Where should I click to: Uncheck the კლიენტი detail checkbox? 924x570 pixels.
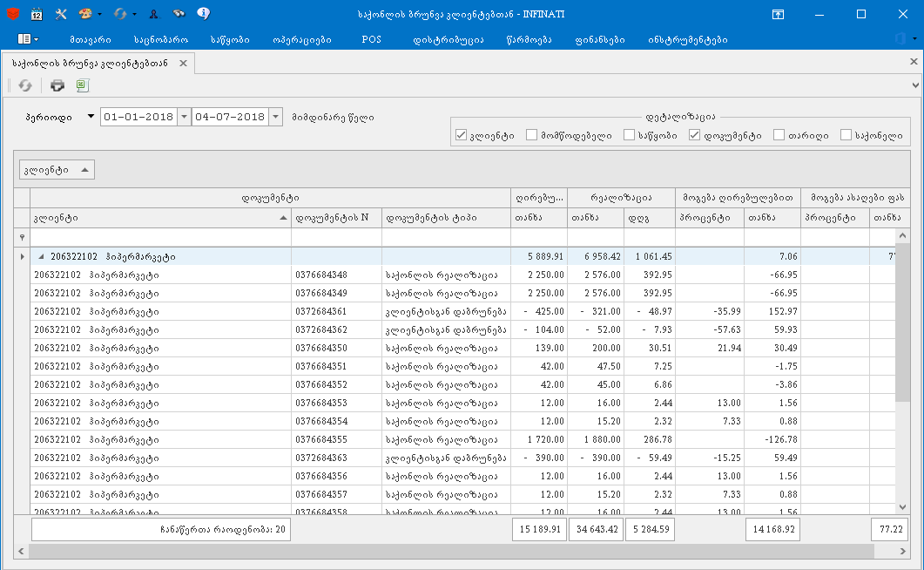pos(462,136)
